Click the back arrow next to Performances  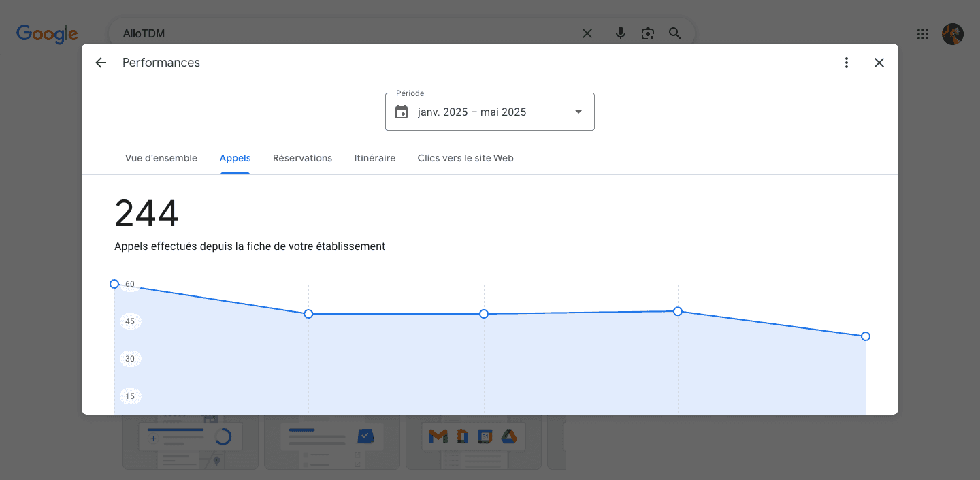click(x=101, y=63)
